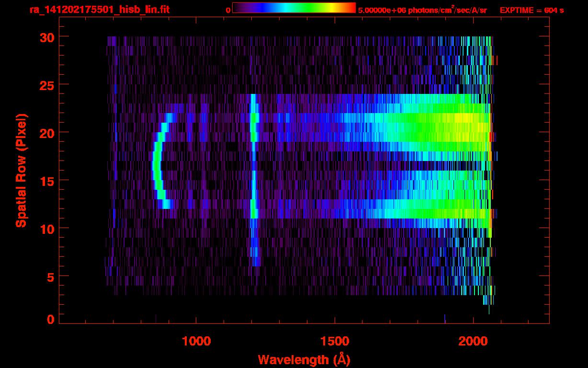Click the 5.00000e+06 photons unit label
The height and width of the screenshot is (368, 588).
point(422,10)
